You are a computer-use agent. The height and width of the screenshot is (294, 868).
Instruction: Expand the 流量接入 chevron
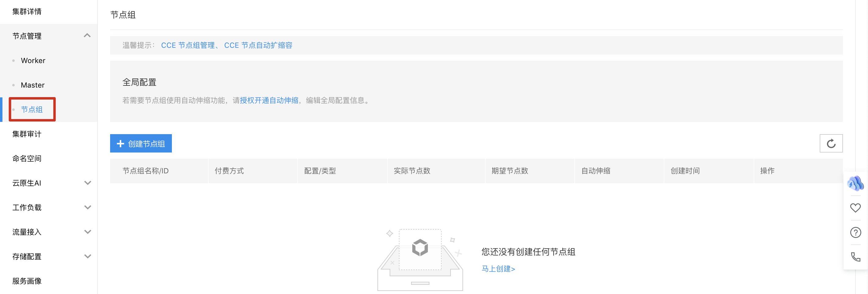[87, 232]
